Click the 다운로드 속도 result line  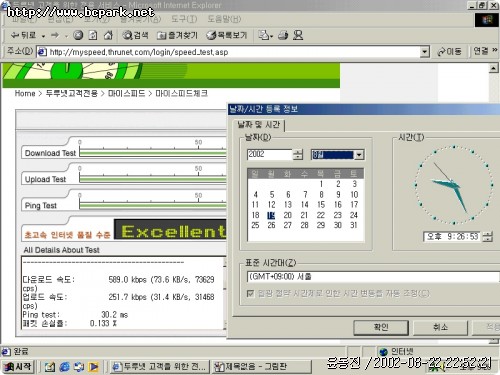pos(118,279)
